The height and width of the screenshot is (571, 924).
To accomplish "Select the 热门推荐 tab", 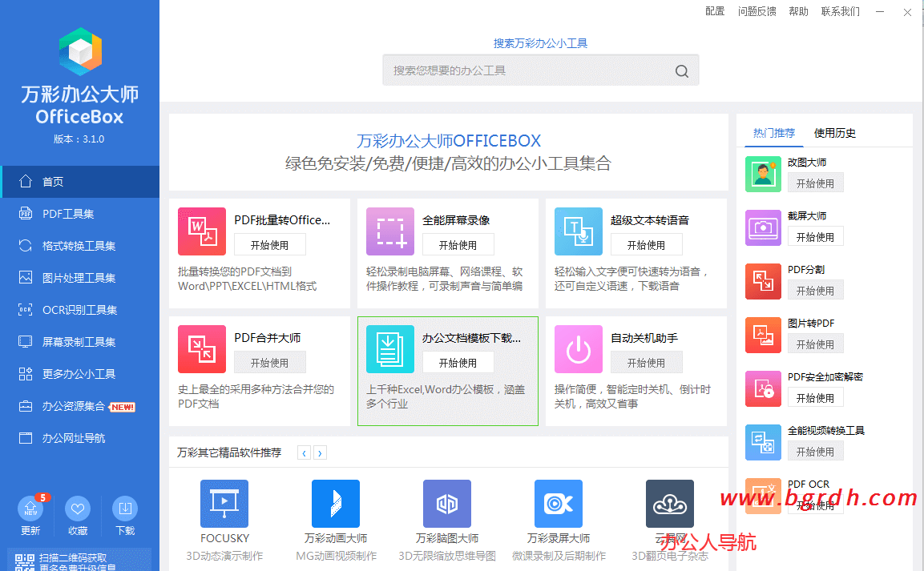I will pyautogui.click(x=774, y=132).
